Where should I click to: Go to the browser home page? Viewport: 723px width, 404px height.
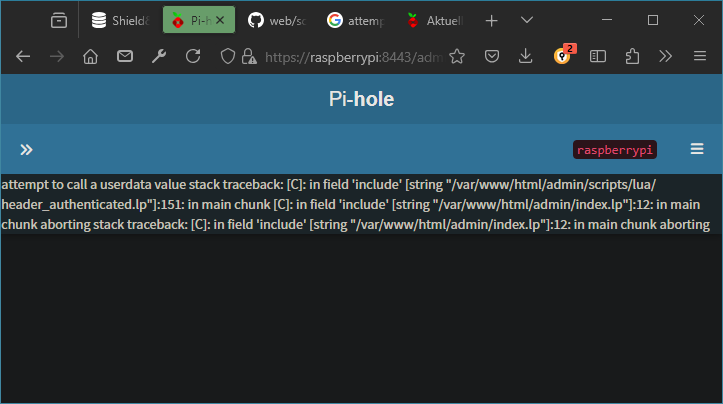click(x=90, y=57)
